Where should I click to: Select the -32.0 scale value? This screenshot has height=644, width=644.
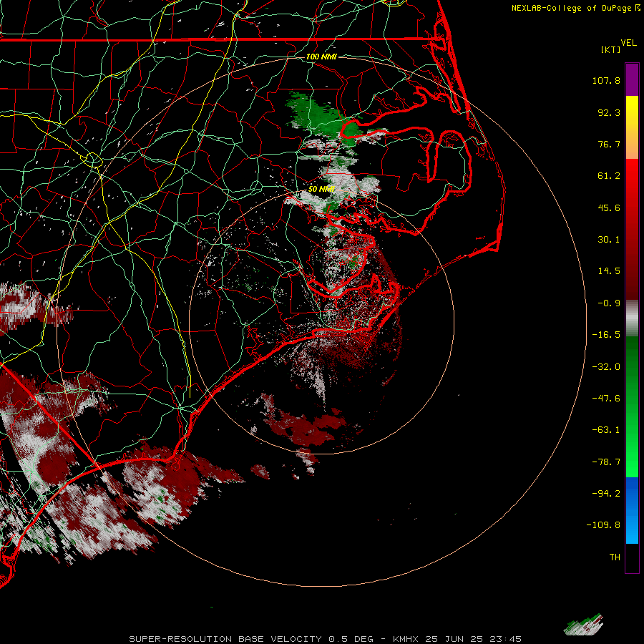(606, 367)
